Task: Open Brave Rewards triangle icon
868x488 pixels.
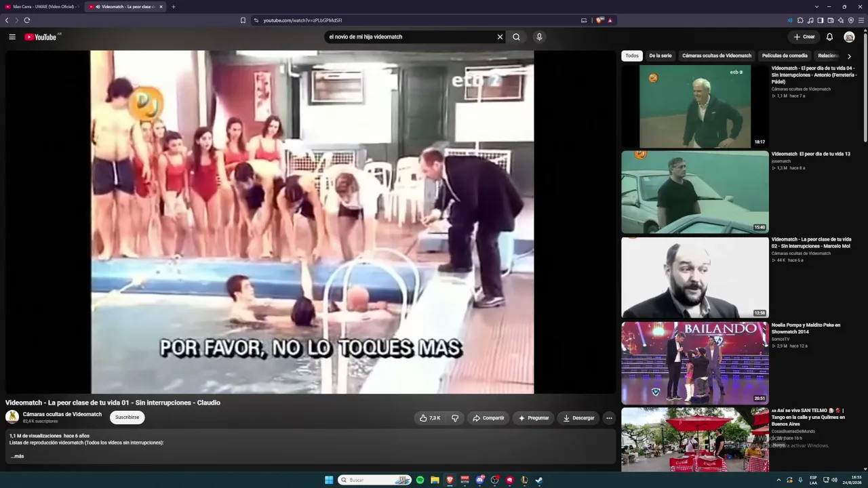Action: [610, 20]
